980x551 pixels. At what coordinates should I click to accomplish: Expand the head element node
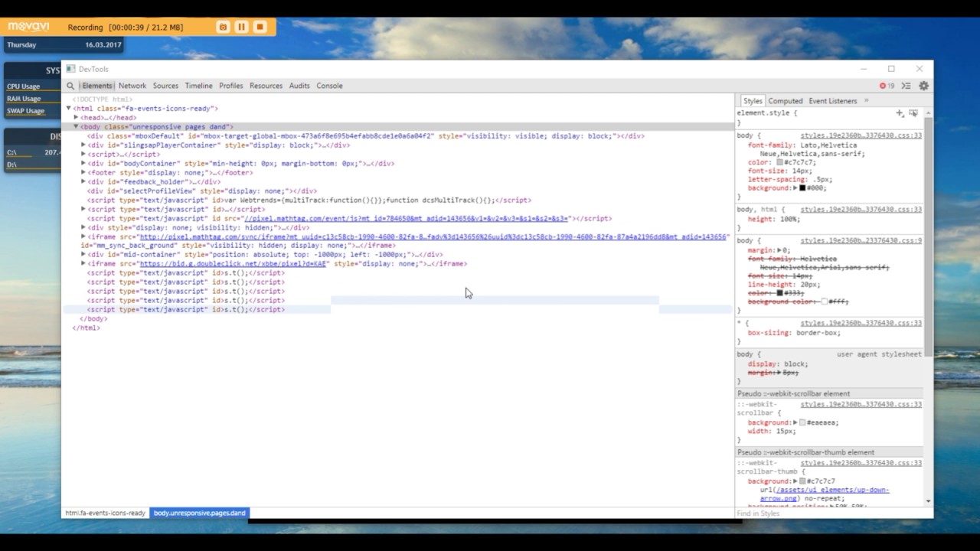(x=76, y=118)
